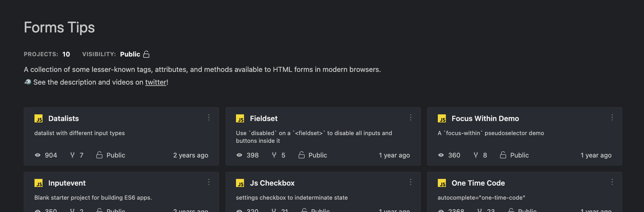Open the three-dot menu on Fieldset card

pyautogui.click(x=411, y=117)
